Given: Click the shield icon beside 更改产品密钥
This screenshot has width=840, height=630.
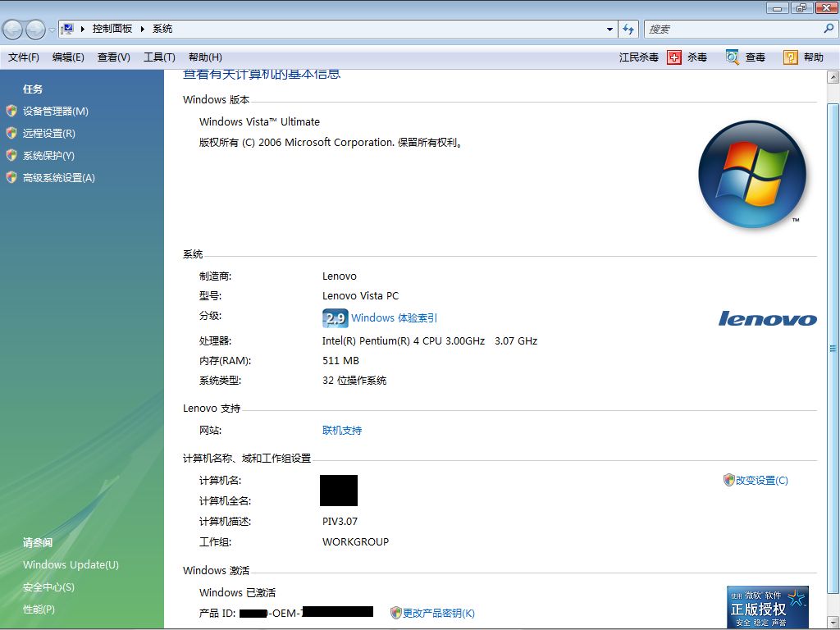Looking at the screenshot, I should click(x=396, y=613).
